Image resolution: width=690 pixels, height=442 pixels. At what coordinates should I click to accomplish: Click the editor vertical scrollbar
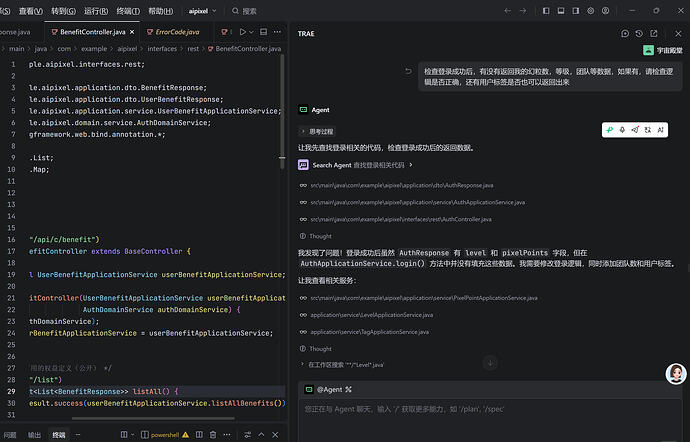point(282,112)
